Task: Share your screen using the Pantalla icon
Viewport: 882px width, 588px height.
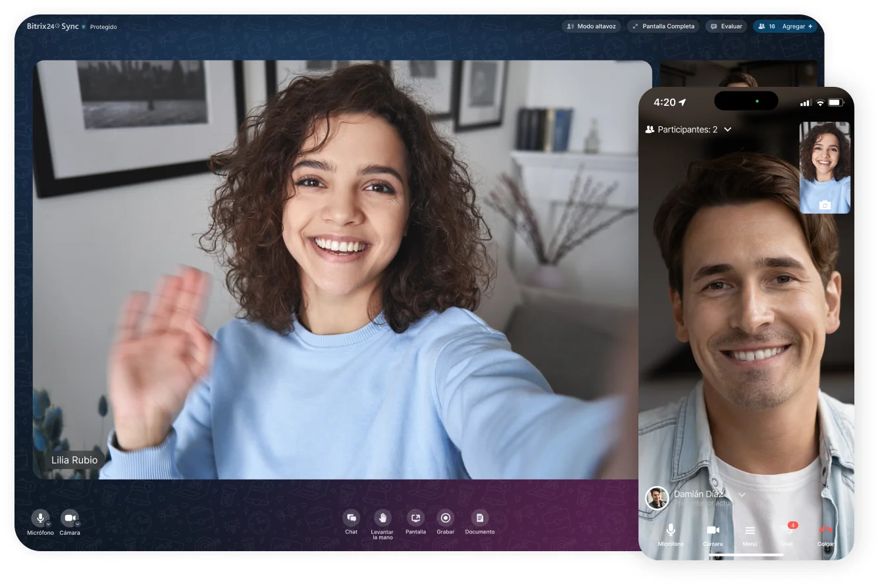Action: [415, 520]
